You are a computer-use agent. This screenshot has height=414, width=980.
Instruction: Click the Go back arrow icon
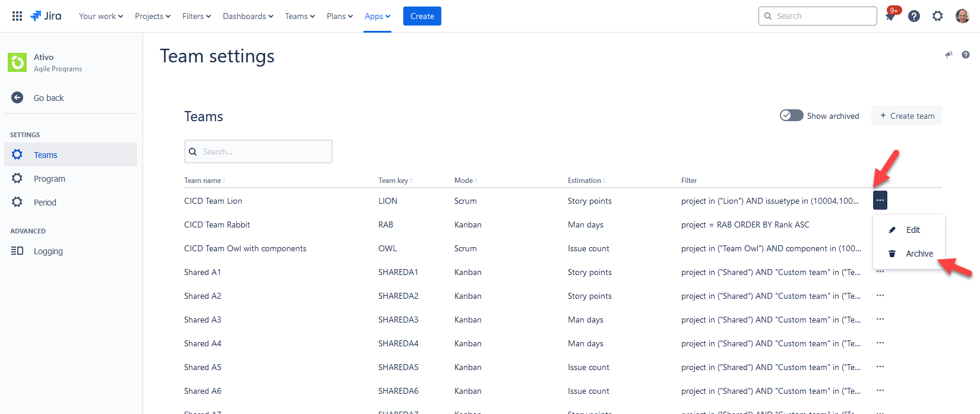pos(17,97)
